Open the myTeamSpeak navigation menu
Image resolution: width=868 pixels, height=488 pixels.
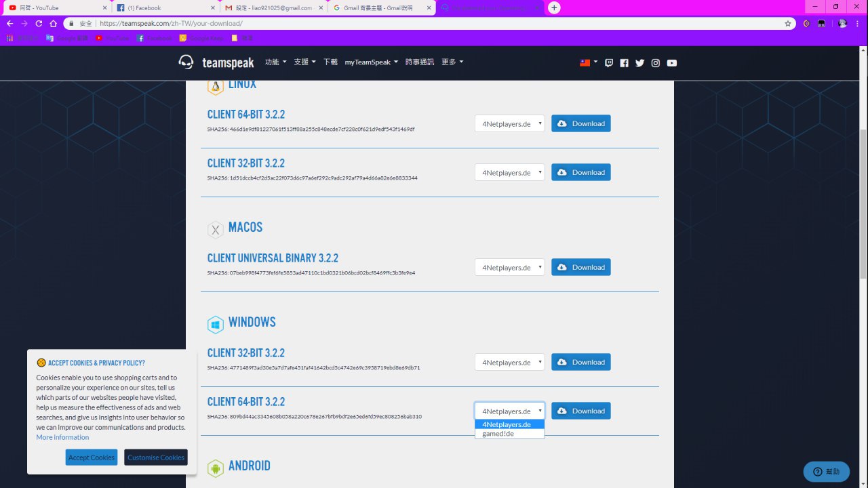coord(371,62)
